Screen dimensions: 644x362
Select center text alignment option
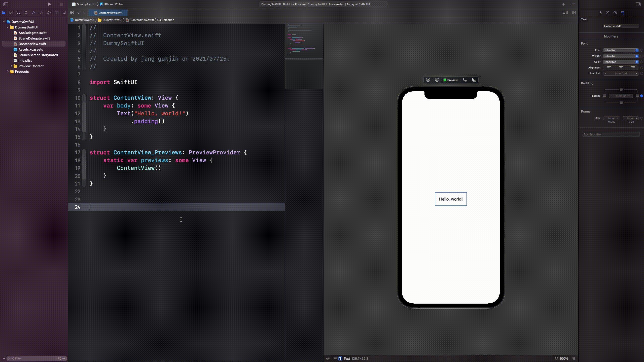click(x=621, y=68)
